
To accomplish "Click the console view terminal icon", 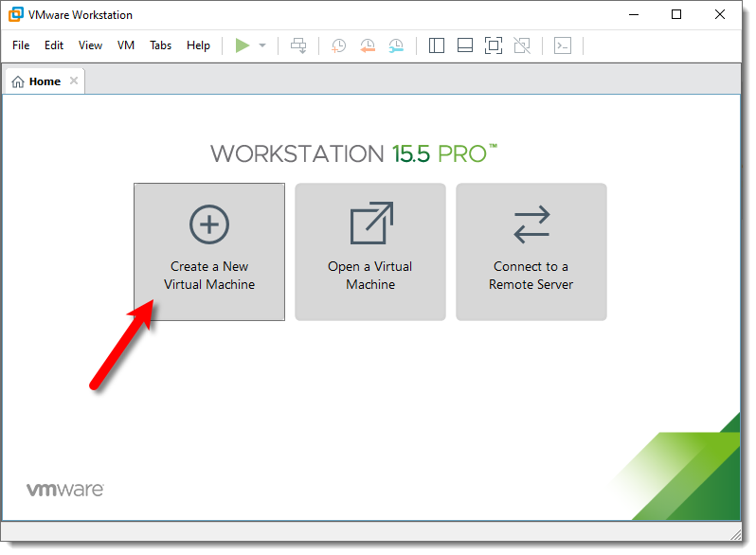I will pos(563,45).
